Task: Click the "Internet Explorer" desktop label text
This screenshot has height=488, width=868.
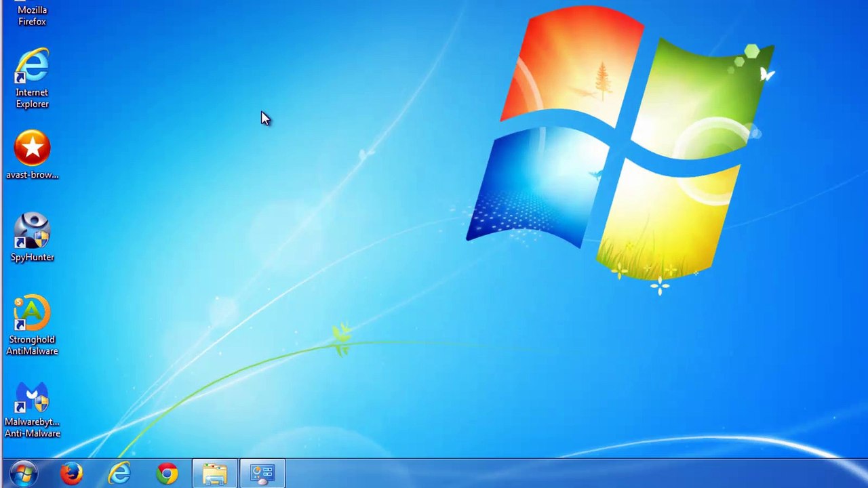Action: tap(32, 98)
